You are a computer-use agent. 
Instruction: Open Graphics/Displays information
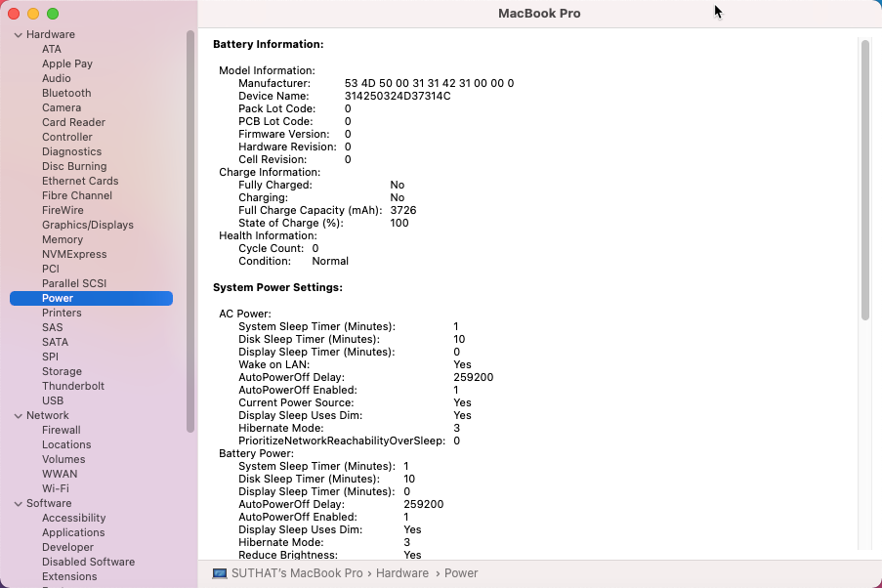pos(88,225)
